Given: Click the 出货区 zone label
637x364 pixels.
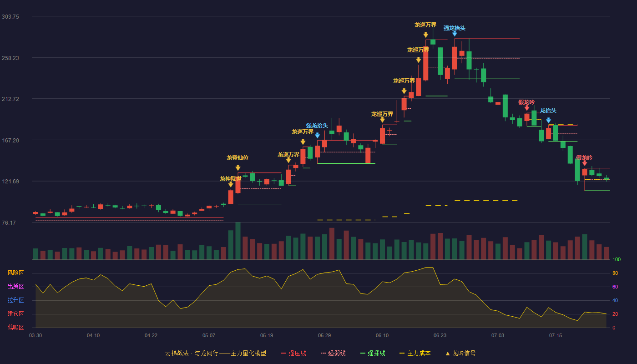Looking at the screenshot, I should pyautogui.click(x=15, y=287).
